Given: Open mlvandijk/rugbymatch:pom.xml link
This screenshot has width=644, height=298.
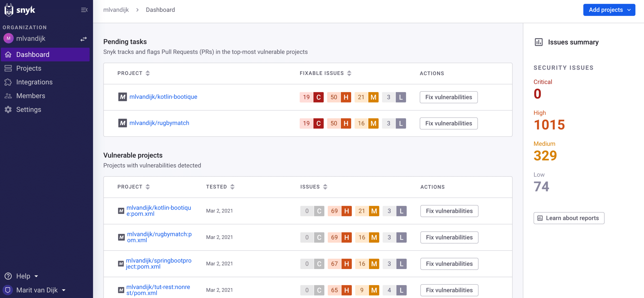Looking at the screenshot, I should tap(159, 237).
